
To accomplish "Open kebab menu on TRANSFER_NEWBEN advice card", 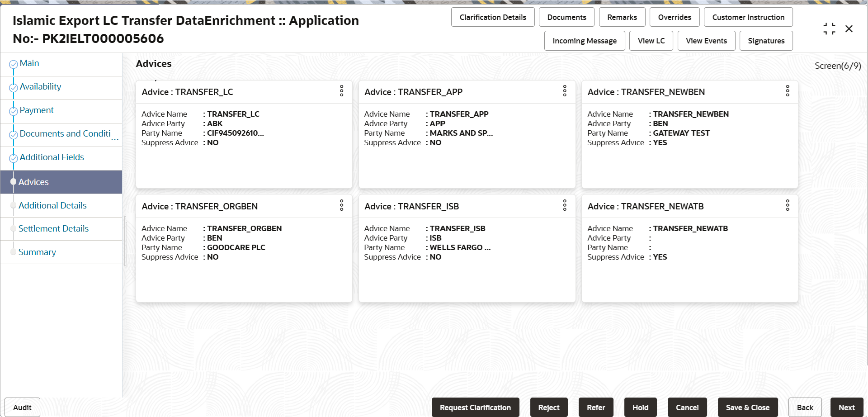I will coord(788,91).
